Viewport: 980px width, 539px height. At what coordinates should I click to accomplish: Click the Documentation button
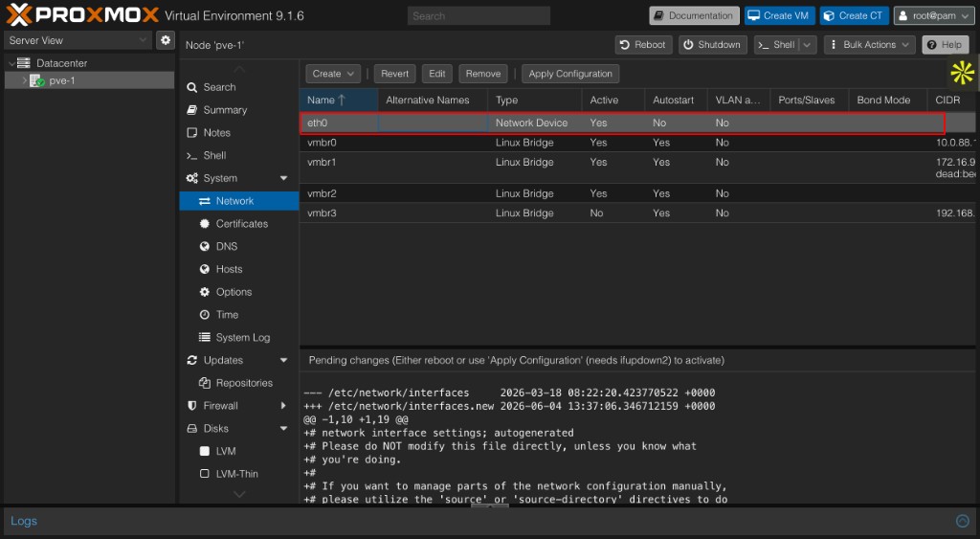(694, 15)
